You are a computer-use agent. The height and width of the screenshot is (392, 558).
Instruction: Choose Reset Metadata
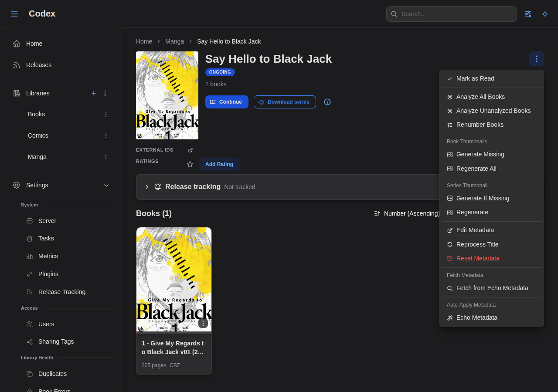(x=492, y=259)
